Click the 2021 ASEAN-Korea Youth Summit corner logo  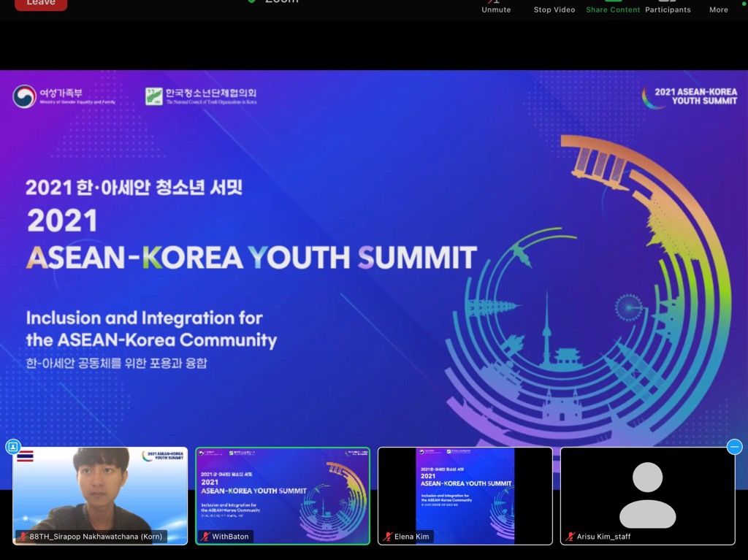pos(689,96)
